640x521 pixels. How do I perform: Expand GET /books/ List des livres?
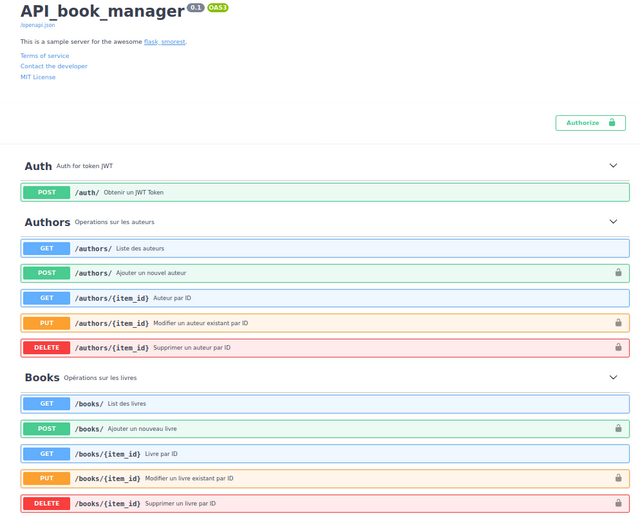325,404
